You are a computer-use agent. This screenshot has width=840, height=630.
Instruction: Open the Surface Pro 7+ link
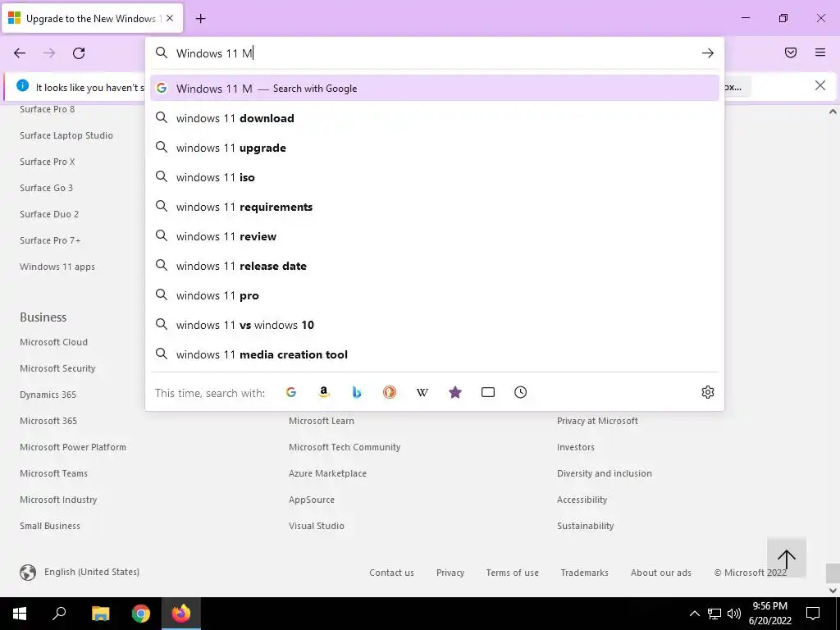point(50,240)
